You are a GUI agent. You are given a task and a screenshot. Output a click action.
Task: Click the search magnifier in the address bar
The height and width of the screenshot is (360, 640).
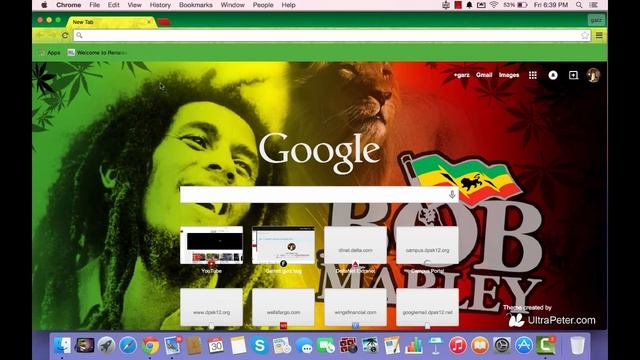80,36
